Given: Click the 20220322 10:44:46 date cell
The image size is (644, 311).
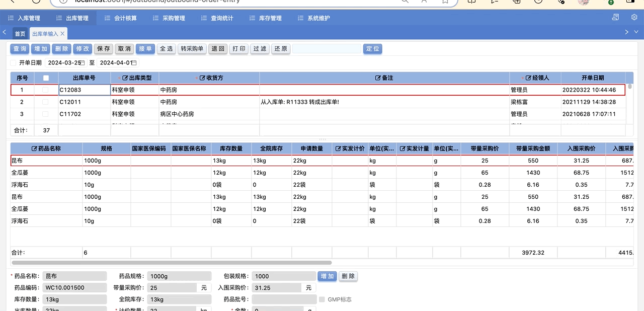Looking at the screenshot, I should point(593,90).
